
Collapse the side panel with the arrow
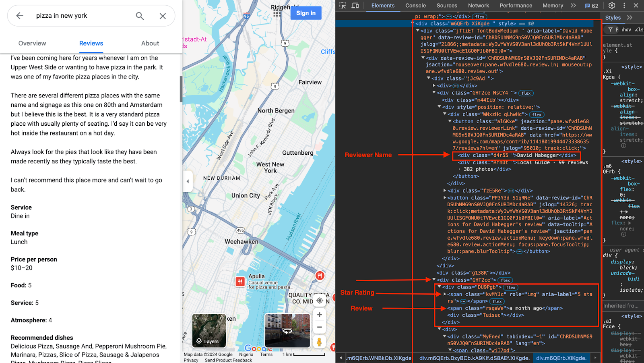pos(187,181)
